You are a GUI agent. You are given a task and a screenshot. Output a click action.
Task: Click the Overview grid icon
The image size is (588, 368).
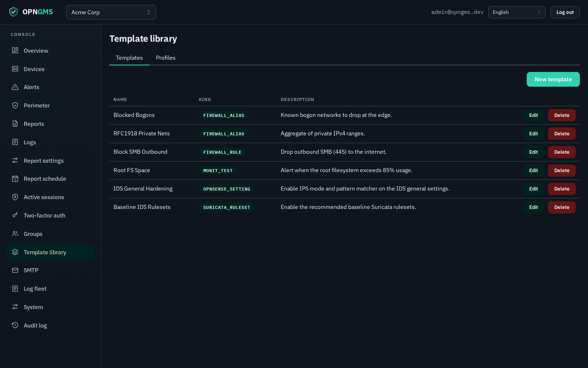tap(15, 50)
